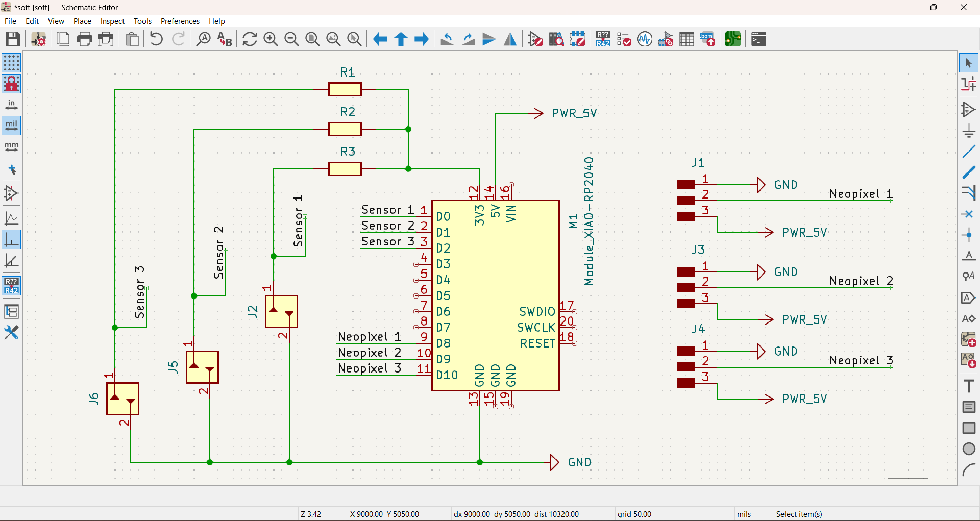Select the Add Text tool

[969, 386]
